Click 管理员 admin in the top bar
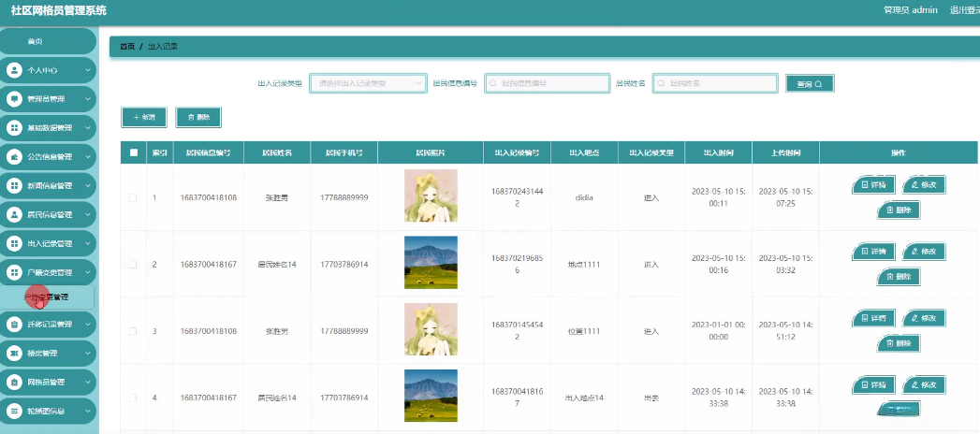Viewport: 980px width, 434px height. 910,10
